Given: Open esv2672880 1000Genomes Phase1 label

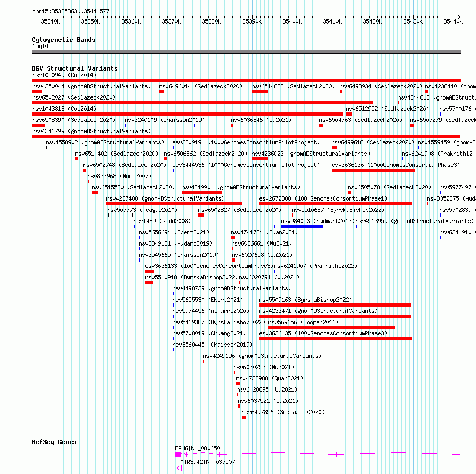Looking at the screenshot, I should tap(323, 198).
